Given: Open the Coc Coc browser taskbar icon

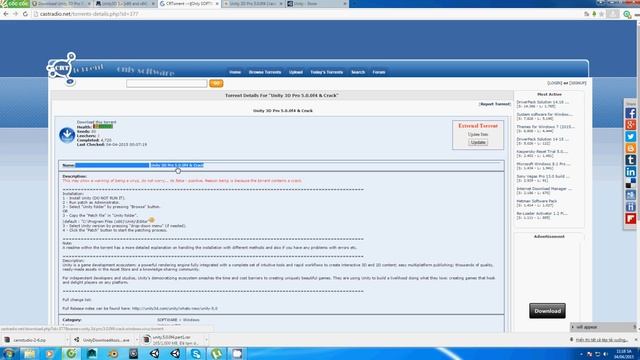Looking at the screenshot, I should coord(71,353).
